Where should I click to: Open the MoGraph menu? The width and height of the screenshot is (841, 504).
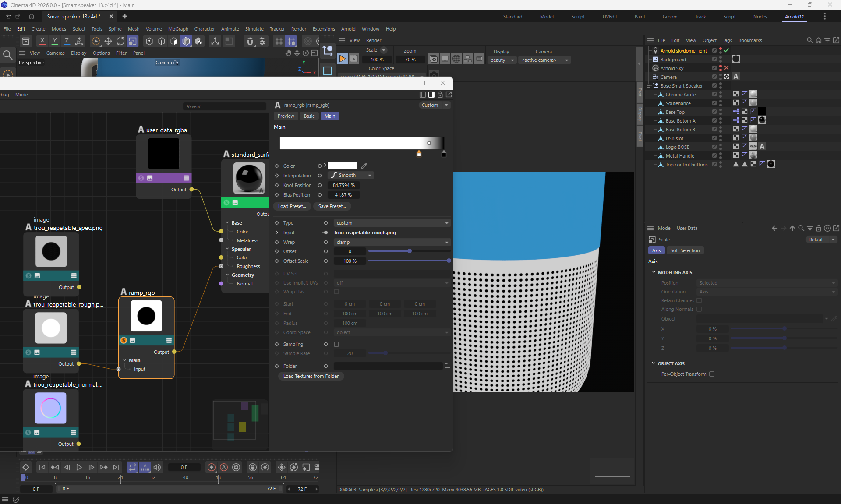click(178, 29)
